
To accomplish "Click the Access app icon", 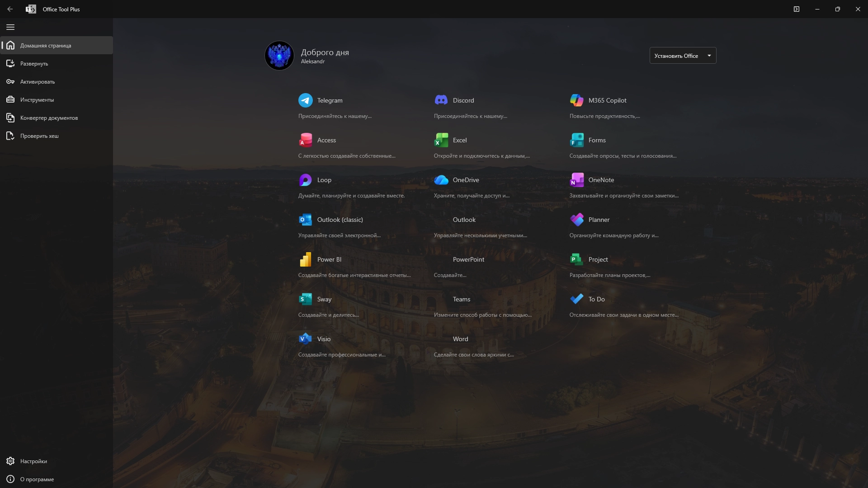I will click(x=306, y=140).
